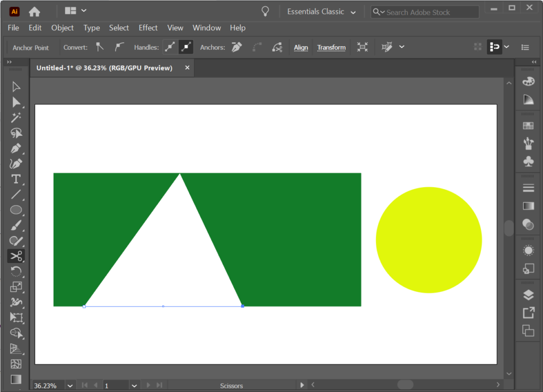
Task: Select the Type tool
Action: pos(16,180)
